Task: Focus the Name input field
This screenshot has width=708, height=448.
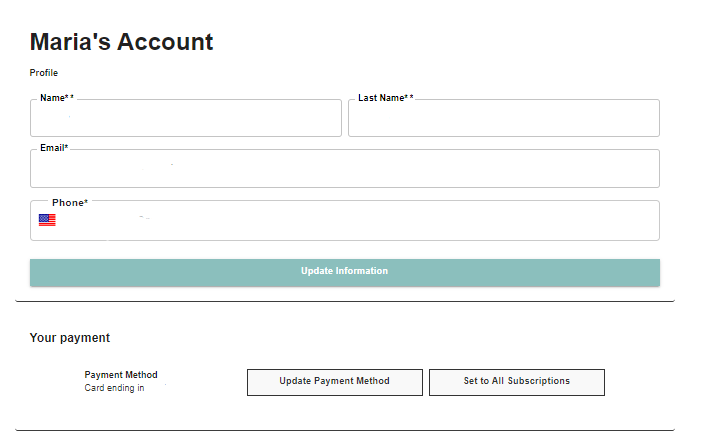Action: coord(186,118)
